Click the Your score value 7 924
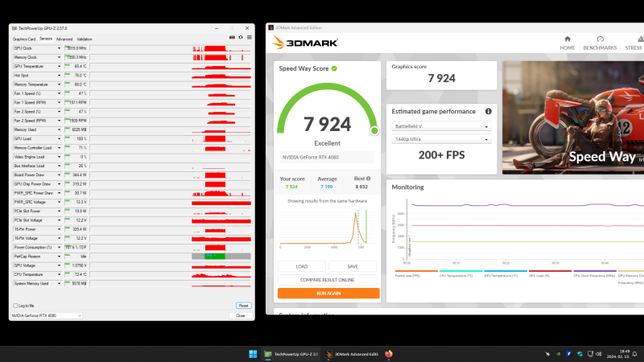 click(291, 187)
